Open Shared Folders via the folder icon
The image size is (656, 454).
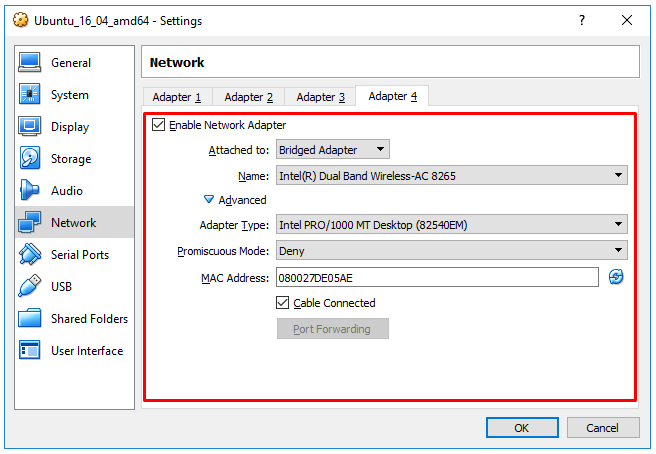29,318
